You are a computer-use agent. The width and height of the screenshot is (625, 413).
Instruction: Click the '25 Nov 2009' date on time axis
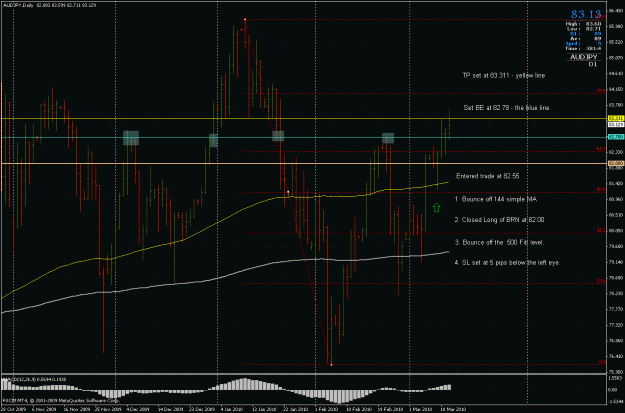[x=108, y=409]
